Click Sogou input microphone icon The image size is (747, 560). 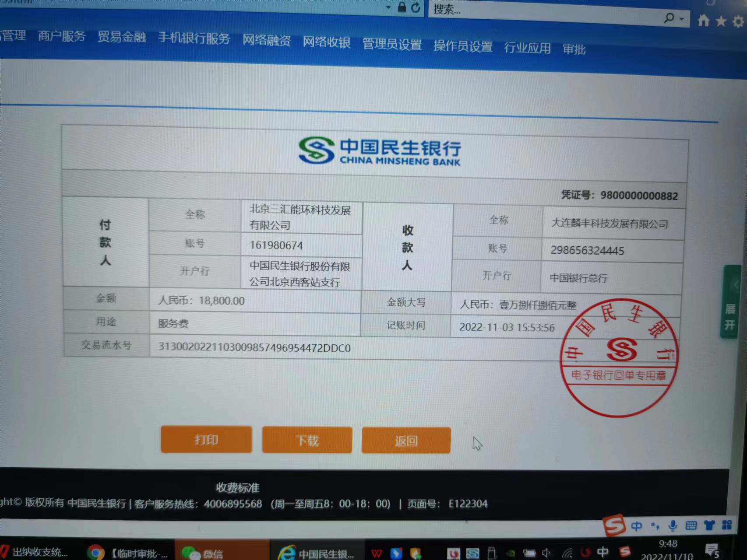[673, 525]
